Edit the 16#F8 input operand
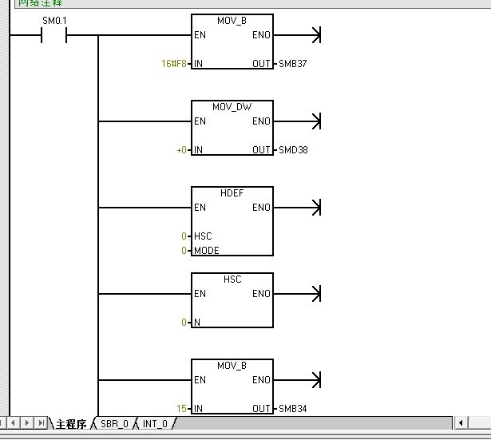The height and width of the screenshot is (448, 491). (173, 63)
